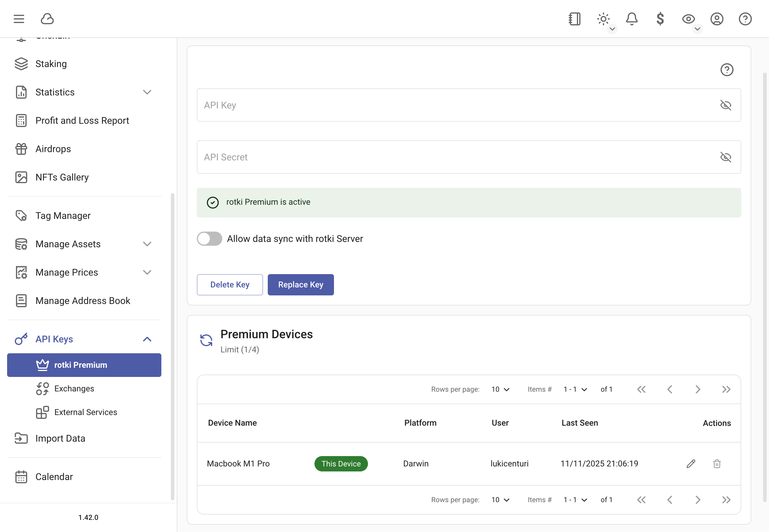Open the Rows per page dropdown
The width and height of the screenshot is (769, 532).
pyautogui.click(x=500, y=389)
